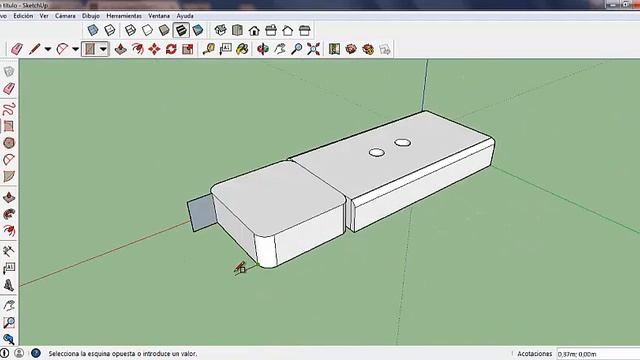The height and width of the screenshot is (360, 640).
Task: Open the Ver menu
Action: tap(44, 16)
